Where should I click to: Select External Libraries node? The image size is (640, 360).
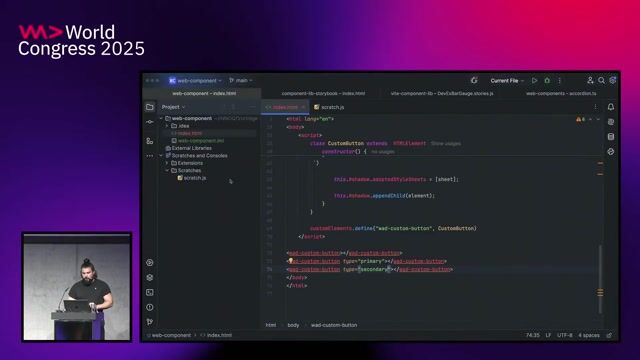[191, 148]
